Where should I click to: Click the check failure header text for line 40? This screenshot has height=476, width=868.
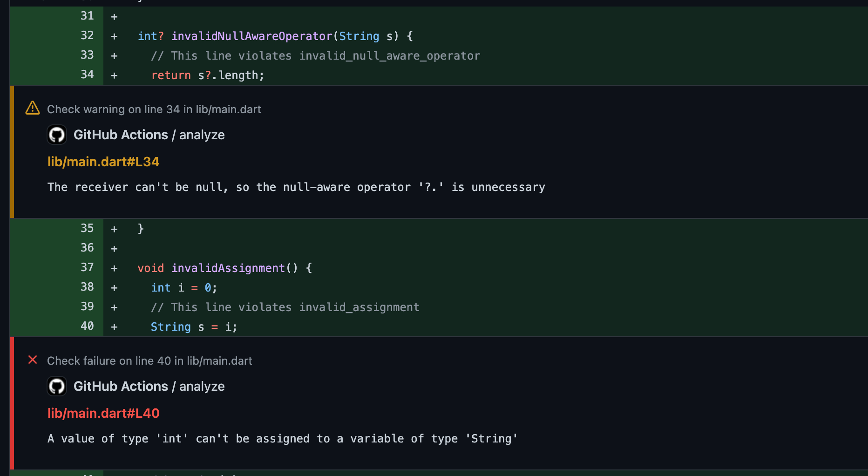tap(149, 360)
